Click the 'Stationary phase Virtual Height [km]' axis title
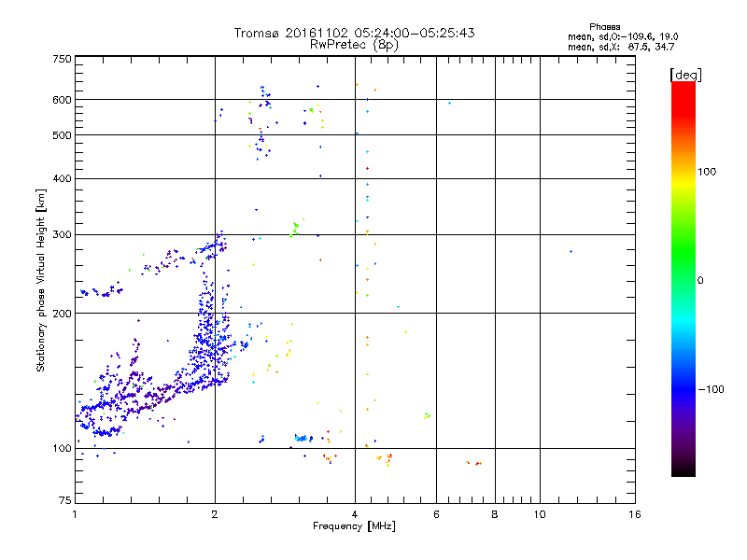Viewport: 747px width, 560px height. click(x=41, y=281)
